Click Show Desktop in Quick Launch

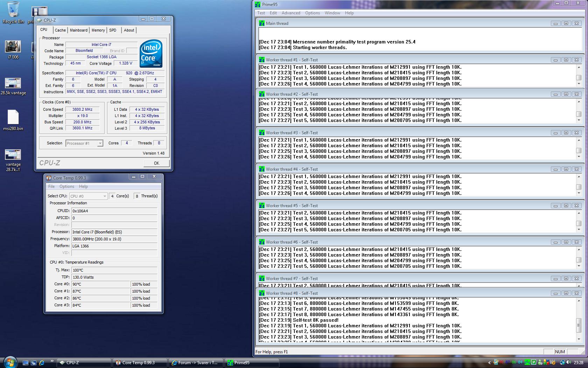(26, 363)
